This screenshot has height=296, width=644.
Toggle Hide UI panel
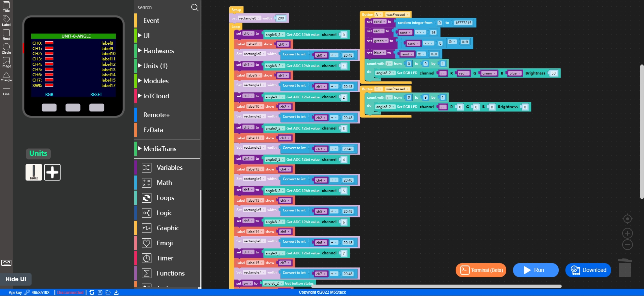16,279
